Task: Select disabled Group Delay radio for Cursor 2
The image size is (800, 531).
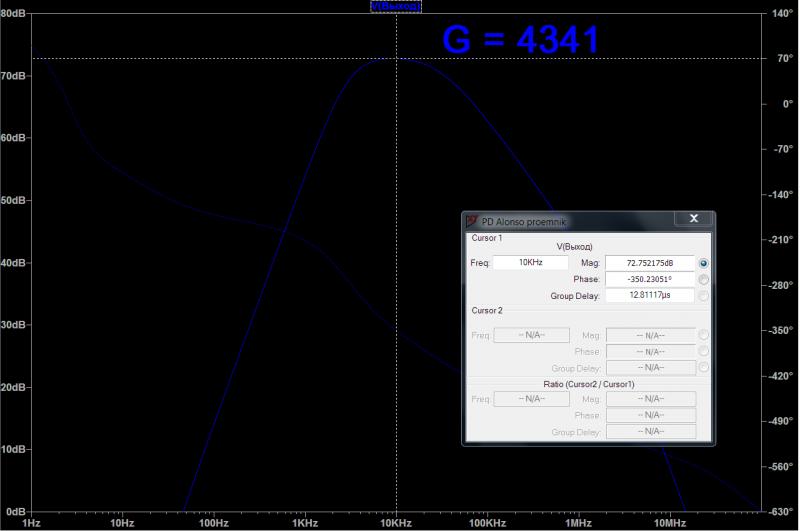Action: click(704, 367)
